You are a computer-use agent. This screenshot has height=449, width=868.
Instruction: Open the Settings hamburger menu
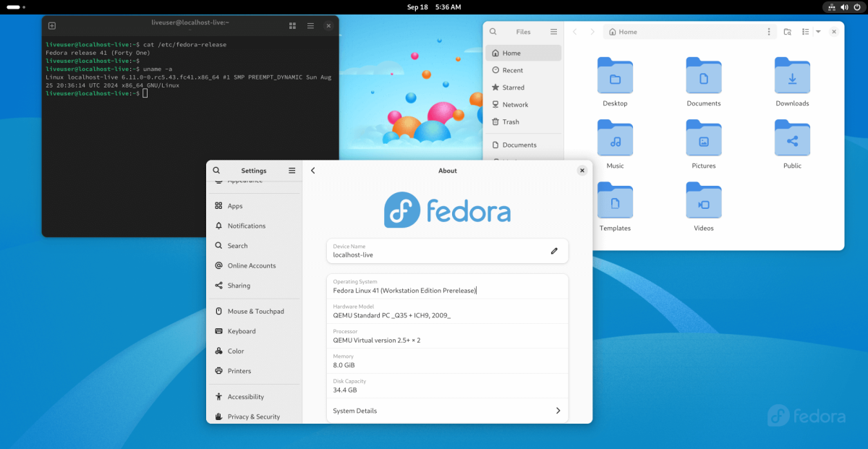292,171
